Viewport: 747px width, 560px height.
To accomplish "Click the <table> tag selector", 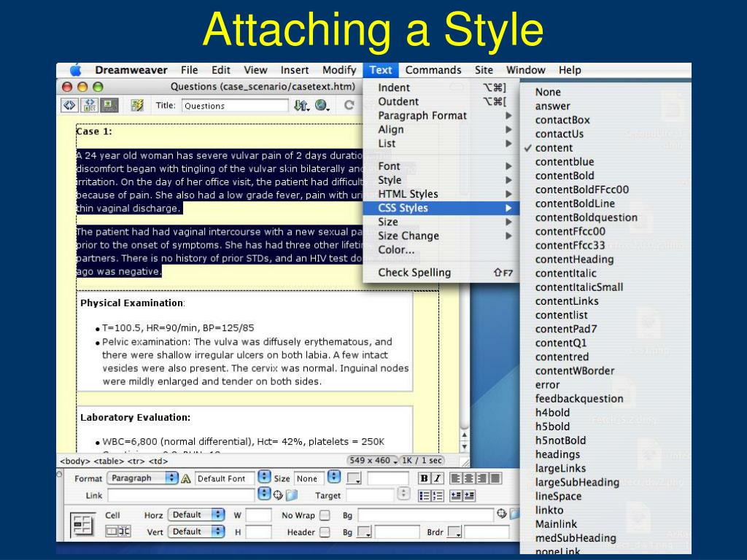I will click(109, 461).
